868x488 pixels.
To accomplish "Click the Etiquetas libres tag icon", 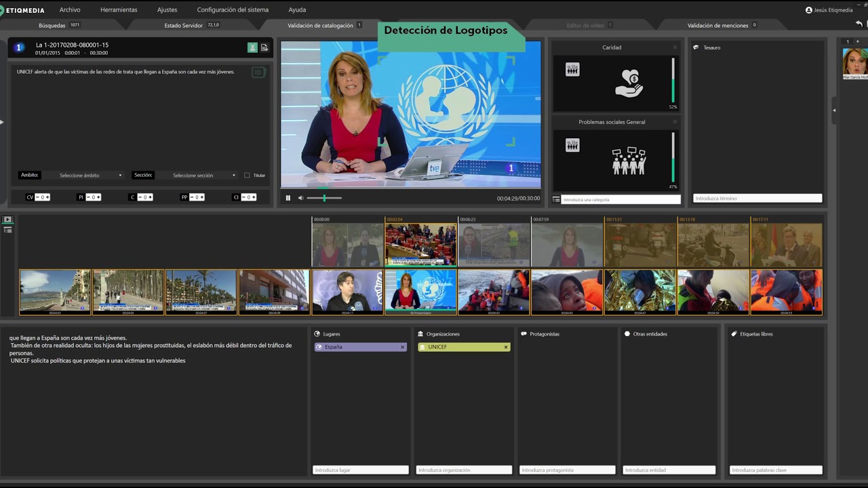I will tap(734, 333).
